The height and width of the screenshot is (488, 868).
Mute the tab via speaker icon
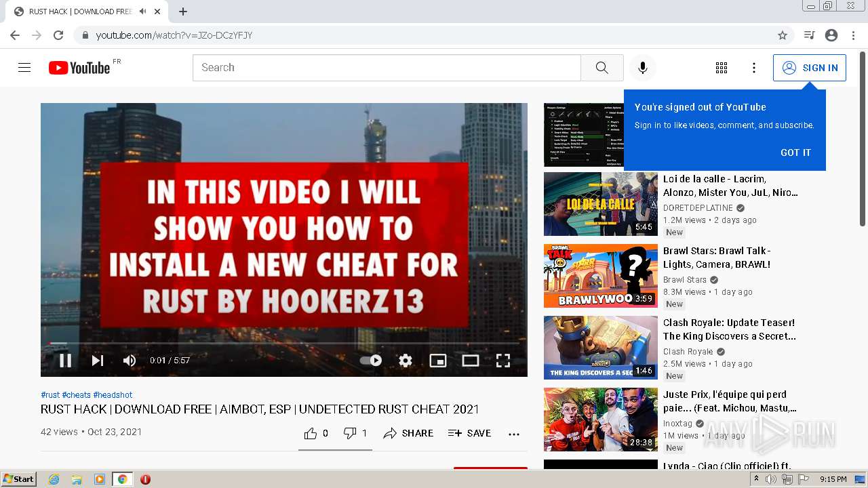click(x=142, y=12)
